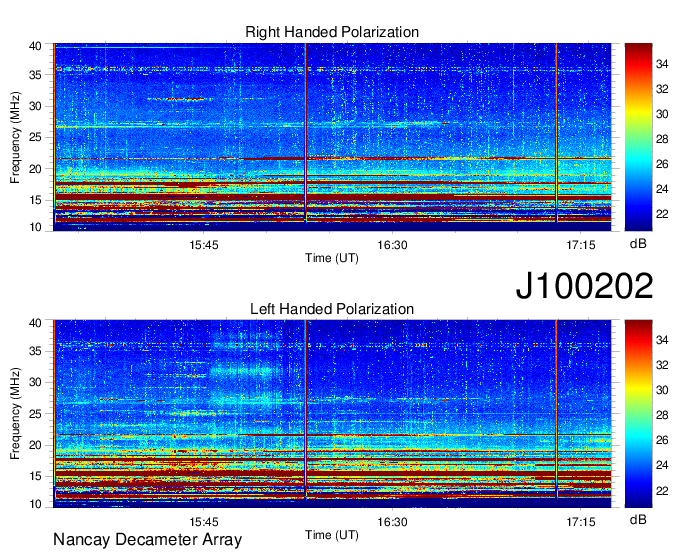Click "Frequency (MHz)" axis label of Right Handed plot
The height and width of the screenshot is (552, 680).
16,137
